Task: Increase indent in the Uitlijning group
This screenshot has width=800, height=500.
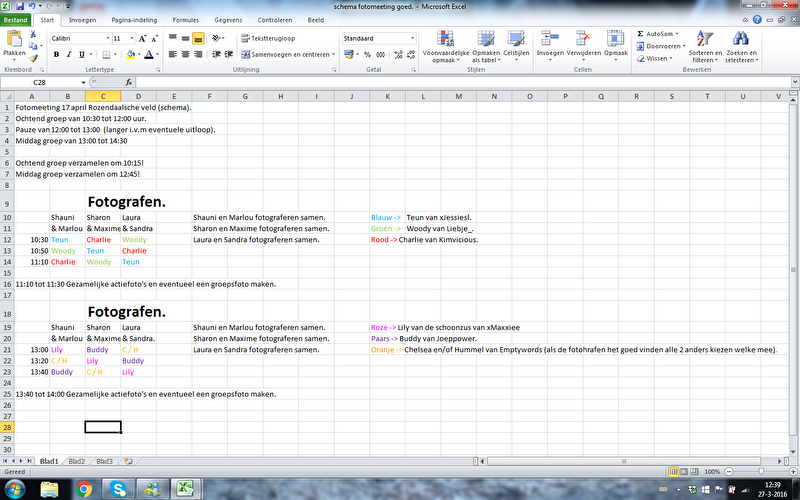Action: click(x=229, y=54)
